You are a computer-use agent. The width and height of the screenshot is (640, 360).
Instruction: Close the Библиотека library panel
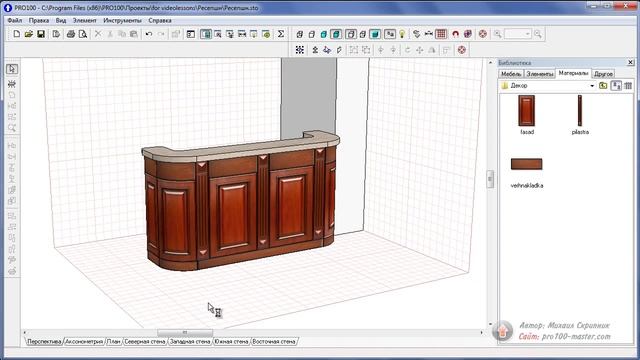(x=630, y=62)
